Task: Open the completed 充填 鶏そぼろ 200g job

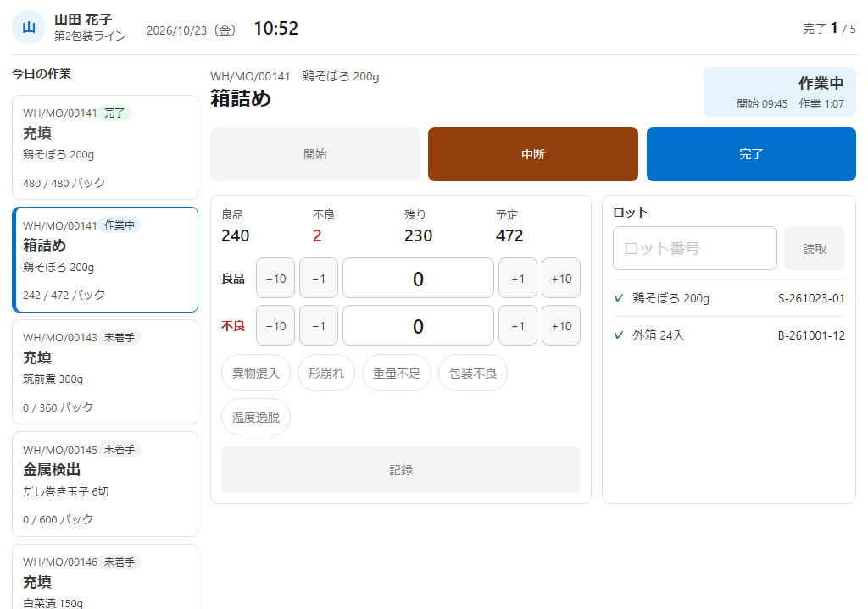Action: pyautogui.click(x=105, y=147)
